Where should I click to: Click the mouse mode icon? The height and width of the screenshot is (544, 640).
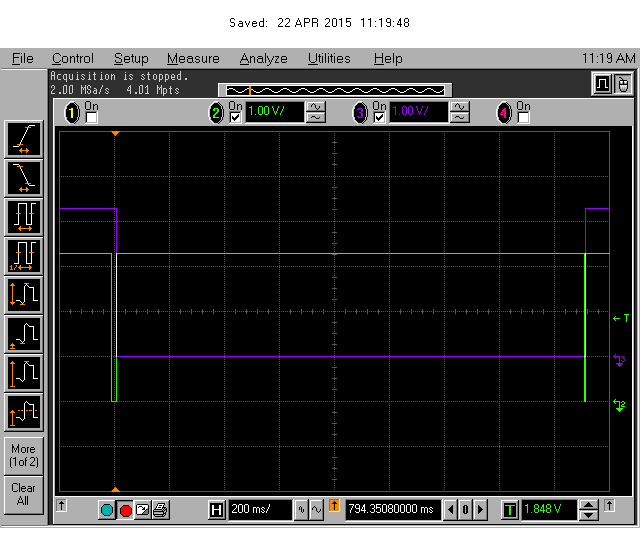coord(623,84)
